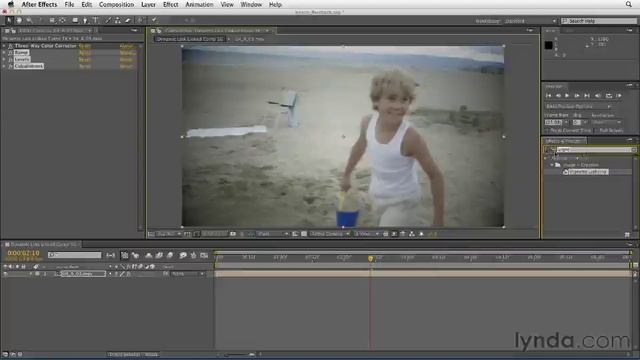This screenshot has width=640, height=360.
Task: Open the Effect menu
Action: click(171, 4)
